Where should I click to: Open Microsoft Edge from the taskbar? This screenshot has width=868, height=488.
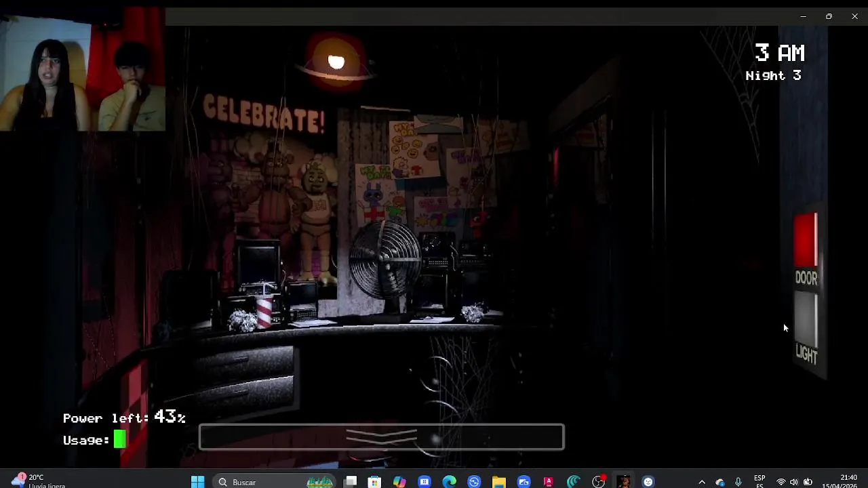(450, 482)
